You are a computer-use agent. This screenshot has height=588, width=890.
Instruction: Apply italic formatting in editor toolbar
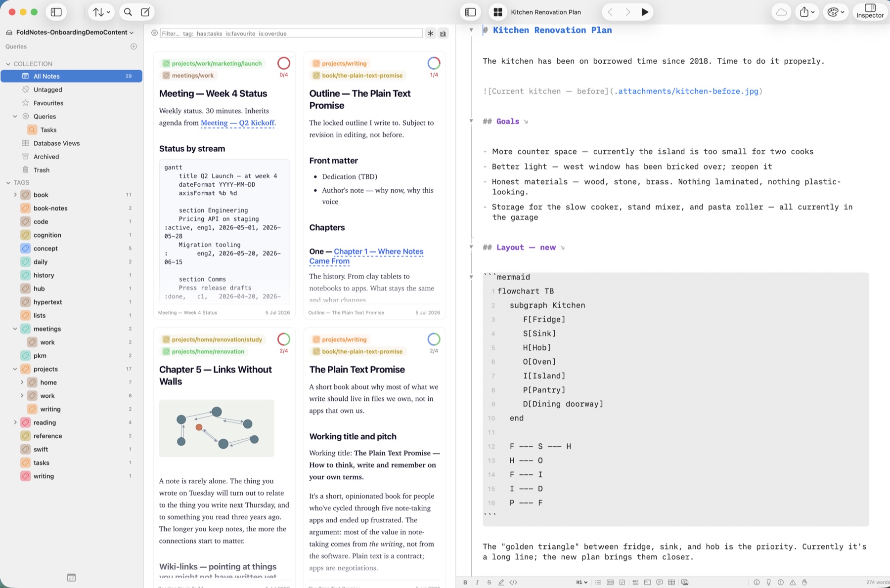(477, 582)
